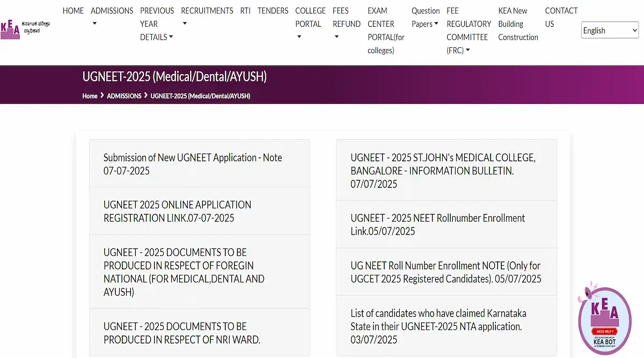
Task: Open the CONTACT US menu item
Action: (x=561, y=17)
